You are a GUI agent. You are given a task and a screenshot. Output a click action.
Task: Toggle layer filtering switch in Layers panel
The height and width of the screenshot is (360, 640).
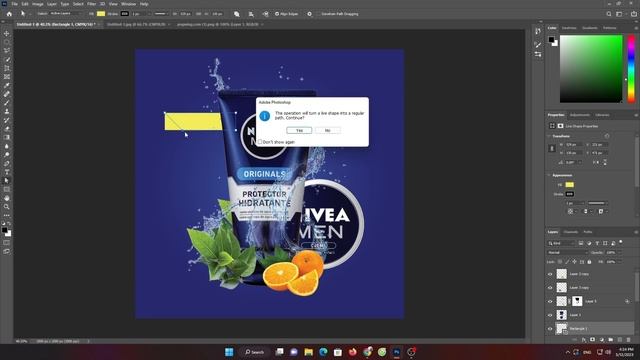(621, 242)
